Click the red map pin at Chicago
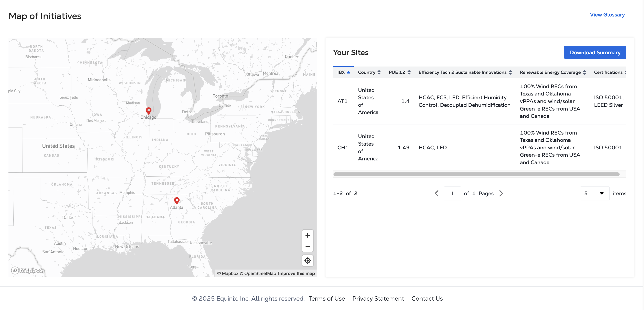This screenshot has width=644, height=310. click(x=148, y=111)
